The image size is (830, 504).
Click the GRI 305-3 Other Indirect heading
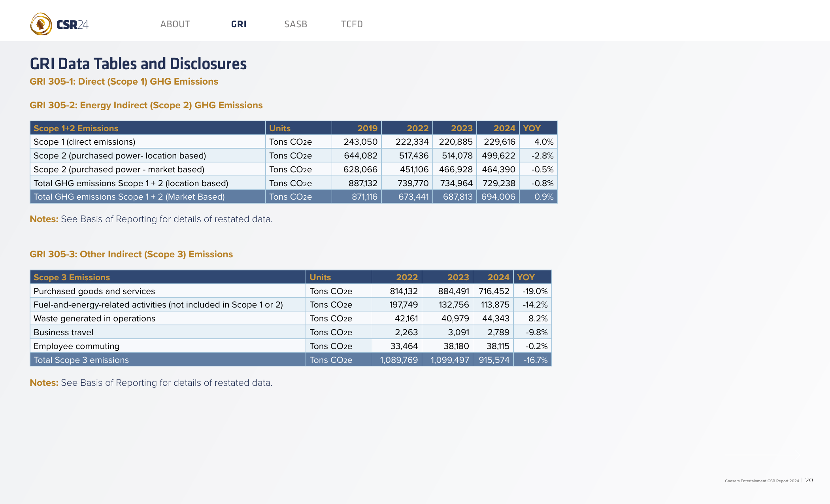(131, 254)
